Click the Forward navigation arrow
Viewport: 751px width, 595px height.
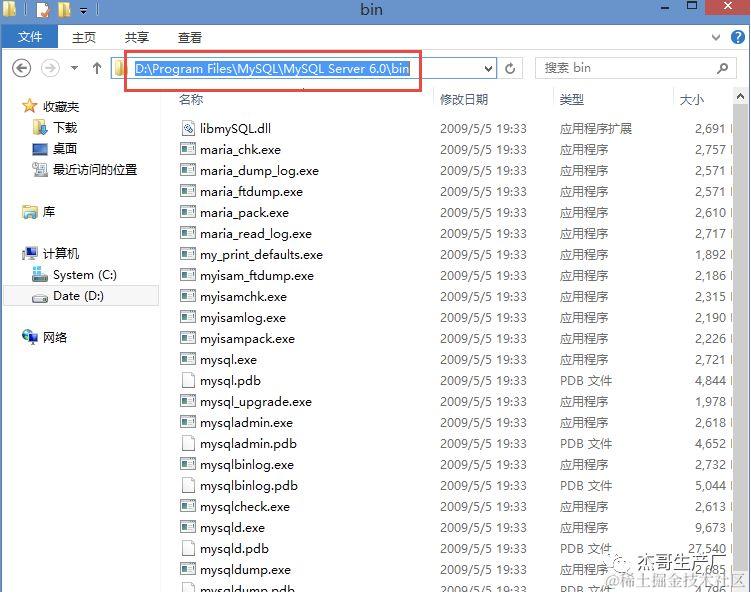pos(50,68)
